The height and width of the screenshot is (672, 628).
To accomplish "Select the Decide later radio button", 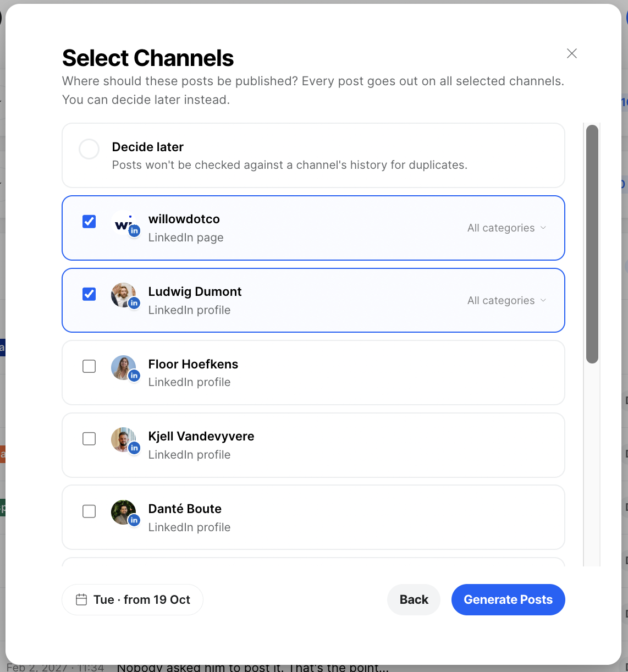I will pyautogui.click(x=89, y=149).
